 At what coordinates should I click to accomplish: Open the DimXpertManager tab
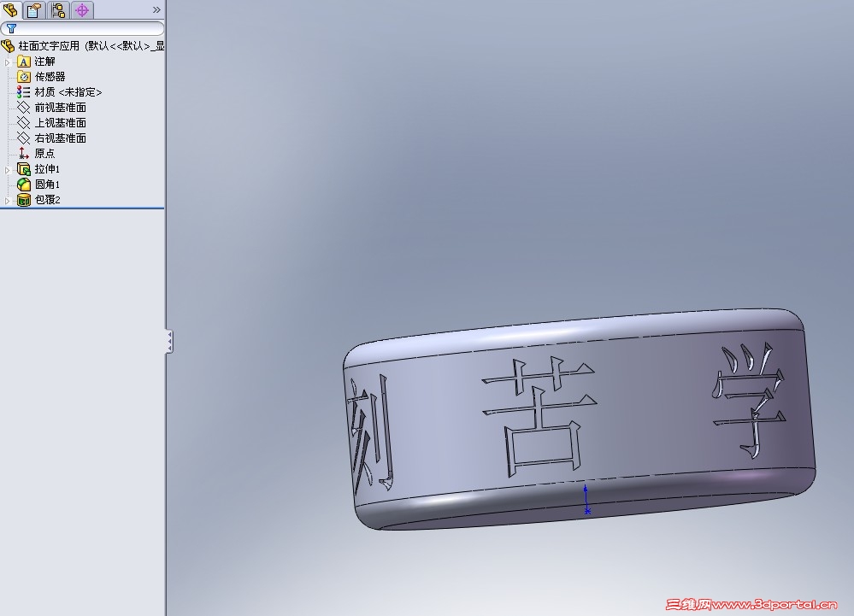click(x=82, y=9)
